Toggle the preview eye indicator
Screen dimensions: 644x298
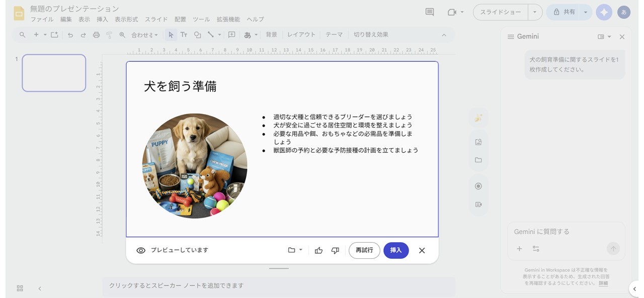coord(141,250)
